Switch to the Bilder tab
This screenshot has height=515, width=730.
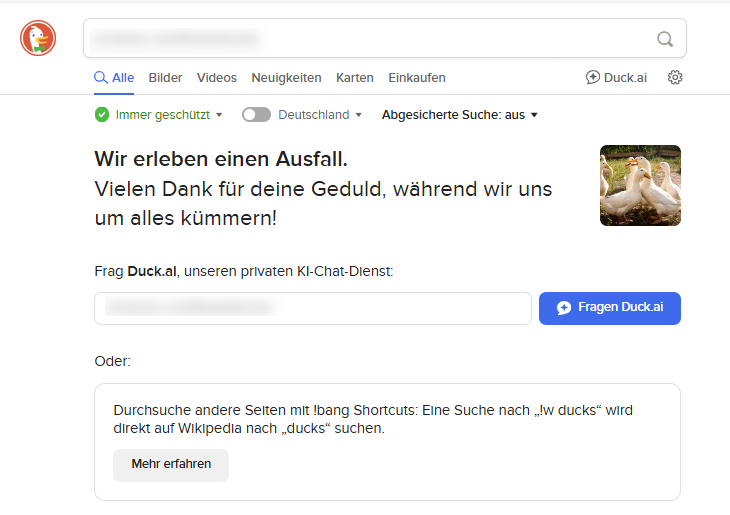165,78
